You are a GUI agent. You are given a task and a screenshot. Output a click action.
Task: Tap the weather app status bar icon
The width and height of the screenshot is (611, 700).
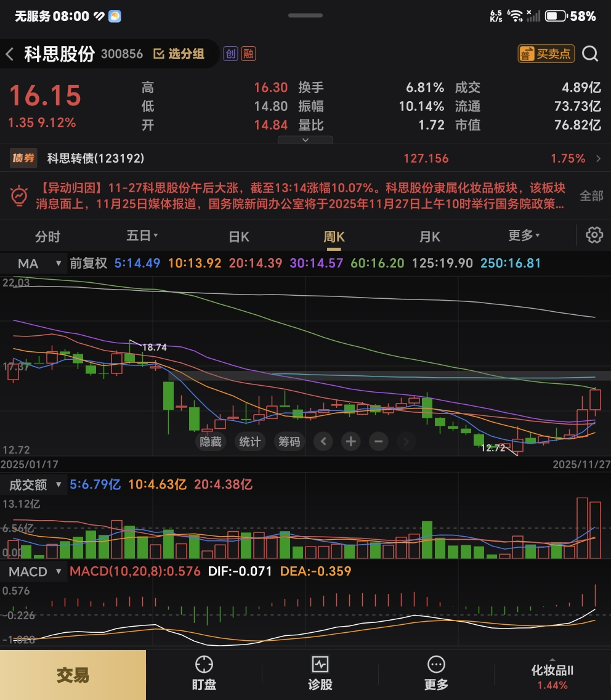115,17
